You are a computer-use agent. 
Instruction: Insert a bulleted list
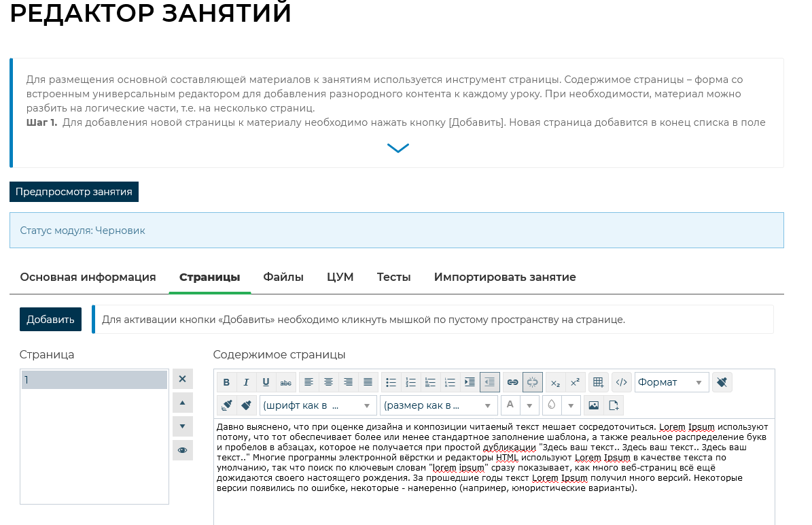point(391,382)
